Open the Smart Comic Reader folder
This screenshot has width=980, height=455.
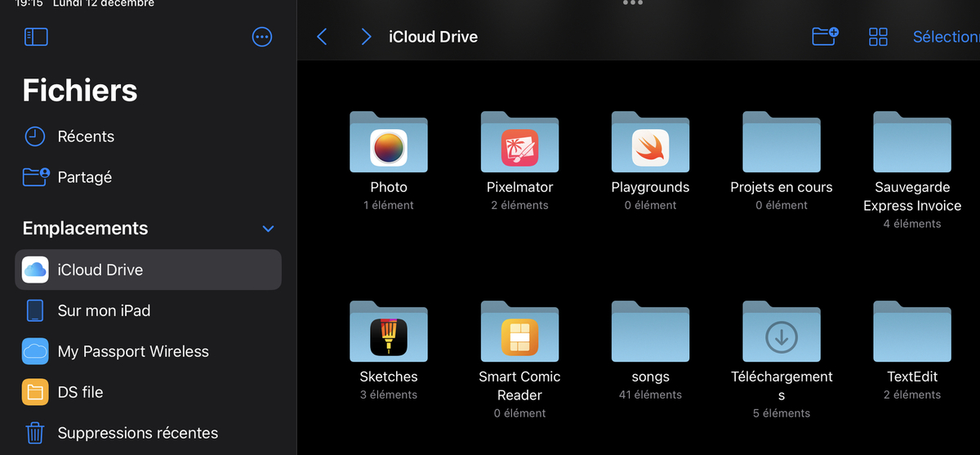point(519,332)
